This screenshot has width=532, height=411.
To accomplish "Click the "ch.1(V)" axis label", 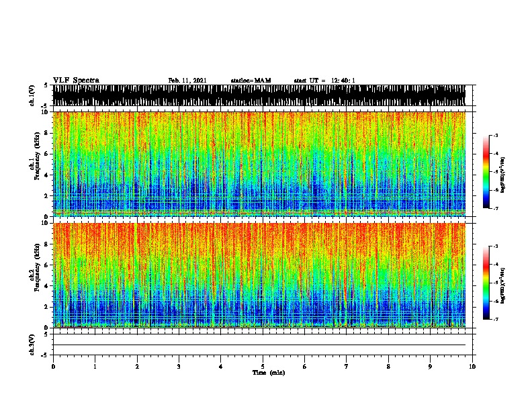I will pos(32,95).
